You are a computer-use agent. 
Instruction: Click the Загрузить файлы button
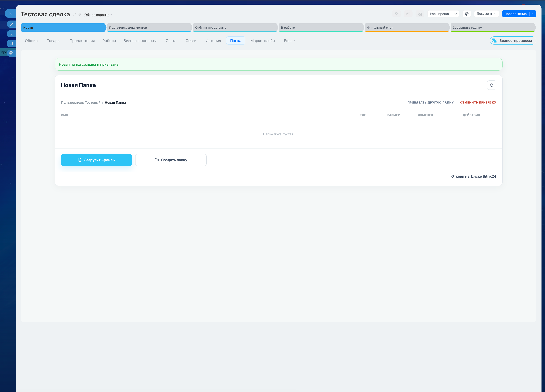[x=96, y=160]
